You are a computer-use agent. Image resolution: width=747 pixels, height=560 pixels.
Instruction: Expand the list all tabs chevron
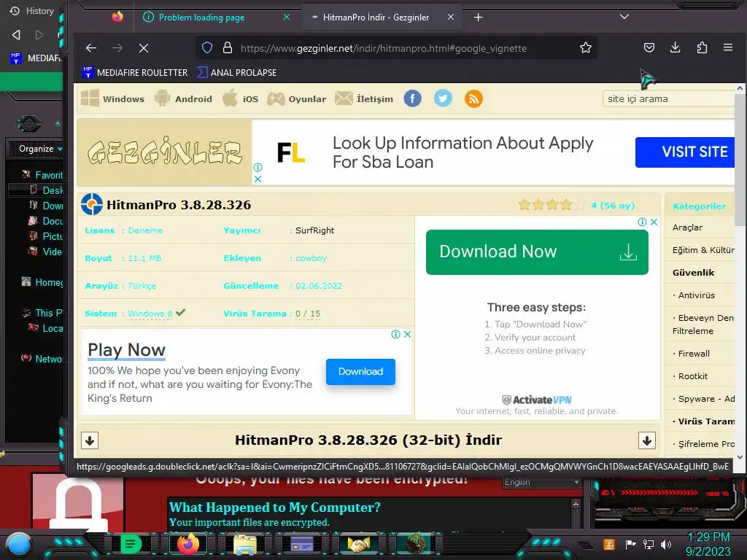tap(624, 17)
